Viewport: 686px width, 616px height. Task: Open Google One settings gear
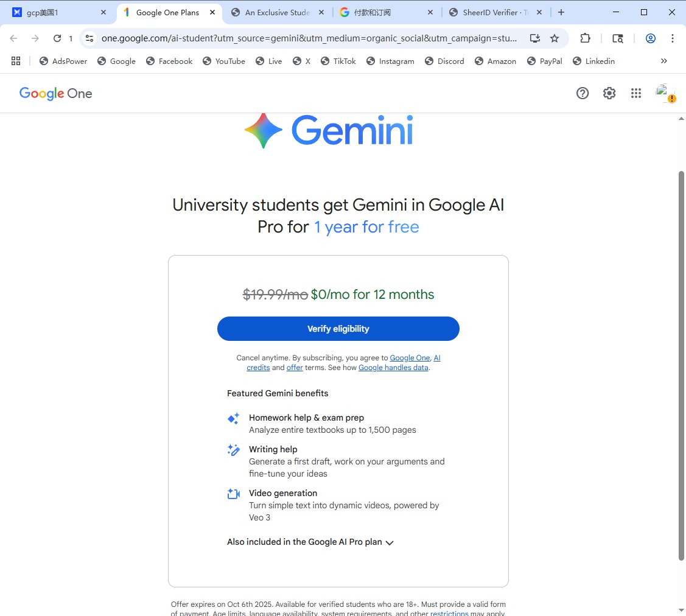(x=609, y=93)
